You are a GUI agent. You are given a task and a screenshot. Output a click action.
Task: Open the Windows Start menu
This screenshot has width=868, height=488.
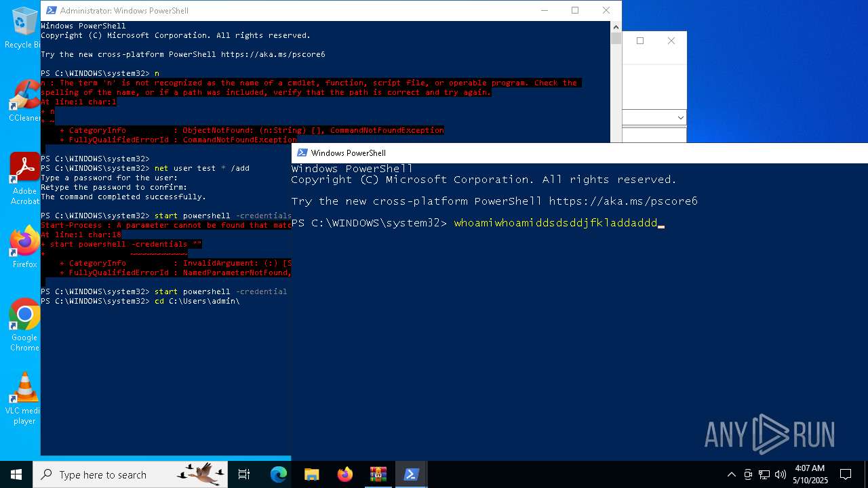pos(16,474)
